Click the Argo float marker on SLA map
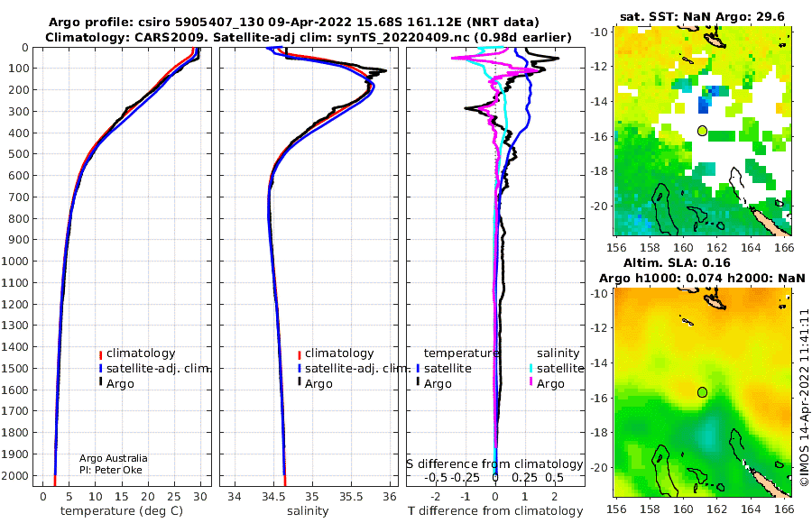 tap(702, 392)
